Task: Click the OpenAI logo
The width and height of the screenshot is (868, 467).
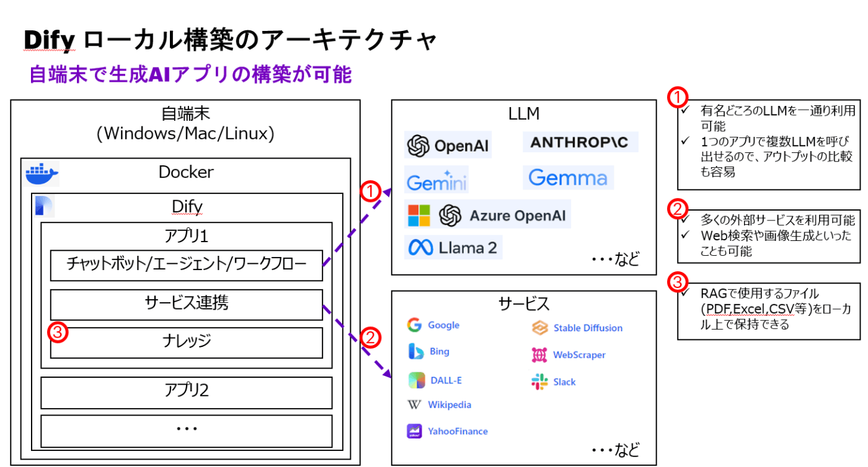Action: (448, 146)
